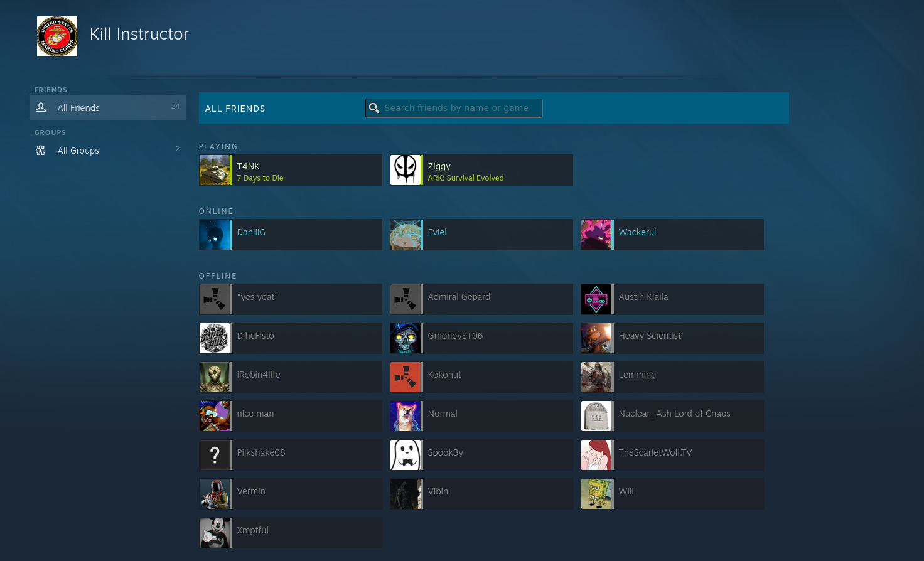Click the Wackerul friend name
This screenshot has width=924, height=561.
tap(637, 232)
